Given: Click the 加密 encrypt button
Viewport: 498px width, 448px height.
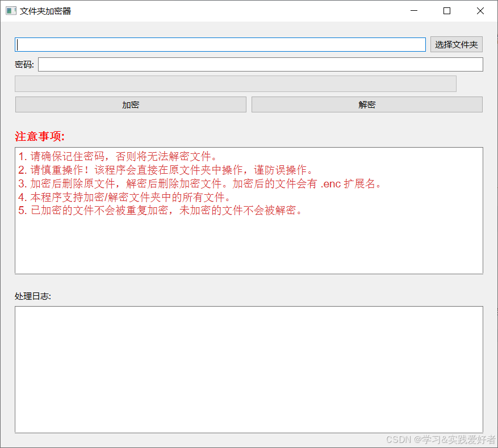Looking at the screenshot, I should pos(131,104).
